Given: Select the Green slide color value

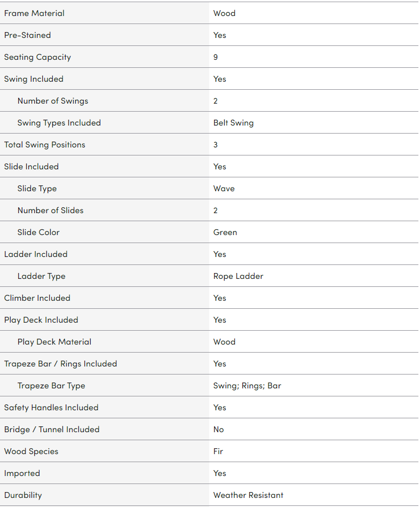Looking at the screenshot, I should click(225, 232).
